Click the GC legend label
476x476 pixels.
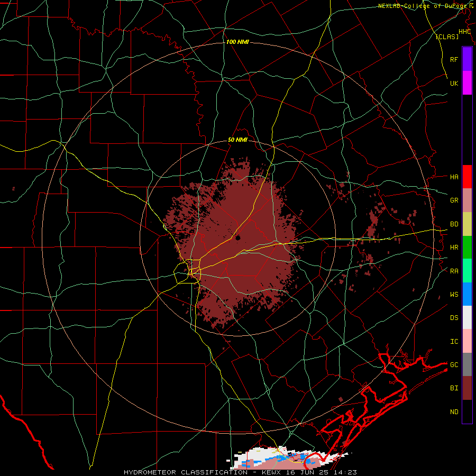[x=454, y=365]
